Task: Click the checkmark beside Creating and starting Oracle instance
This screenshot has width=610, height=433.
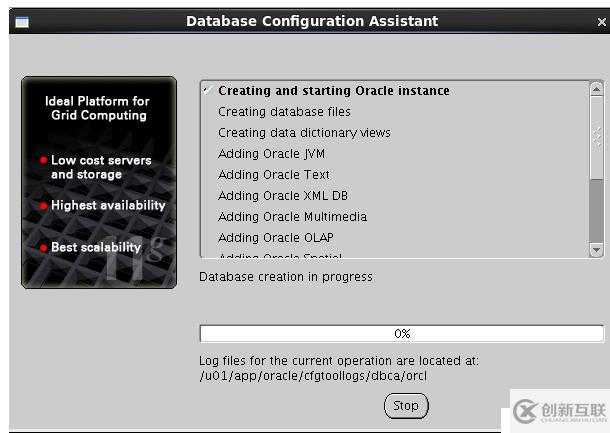Action: [x=208, y=91]
